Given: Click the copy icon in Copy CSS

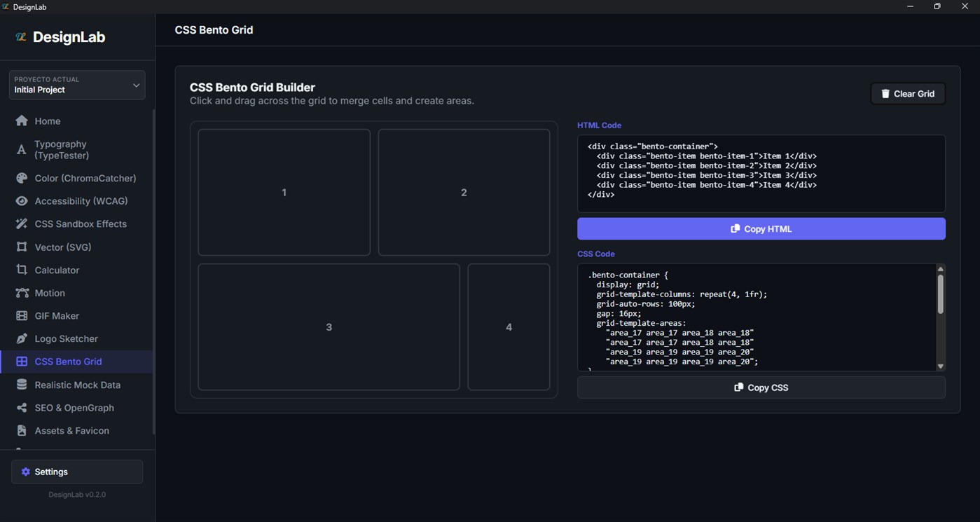Looking at the screenshot, I should 738,387.
